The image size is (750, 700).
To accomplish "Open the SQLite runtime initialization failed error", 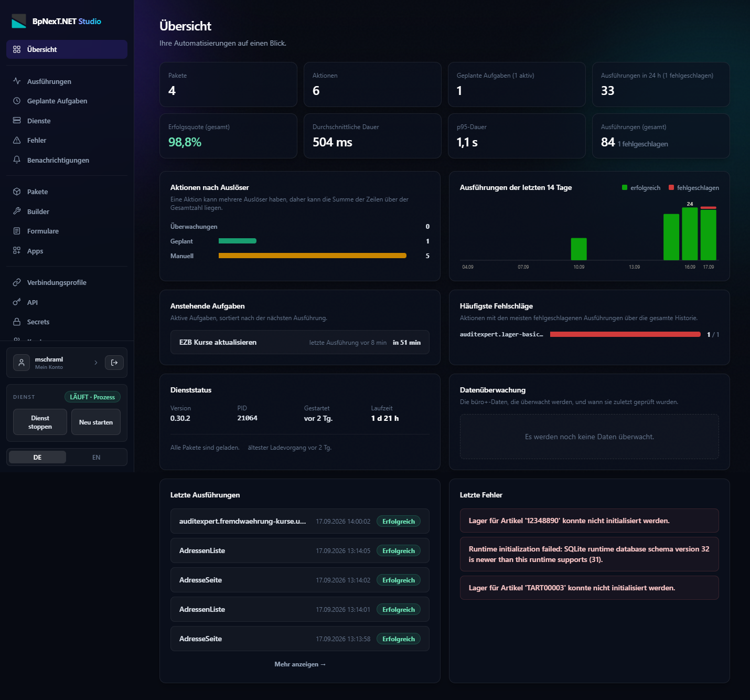I will pos(590,554).
